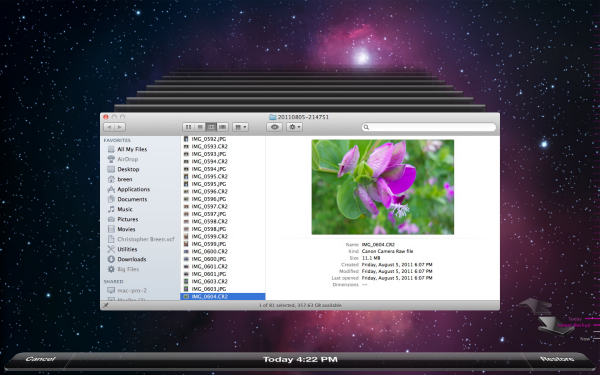Click the flower preview thumbnail

(x=383, y=187)
